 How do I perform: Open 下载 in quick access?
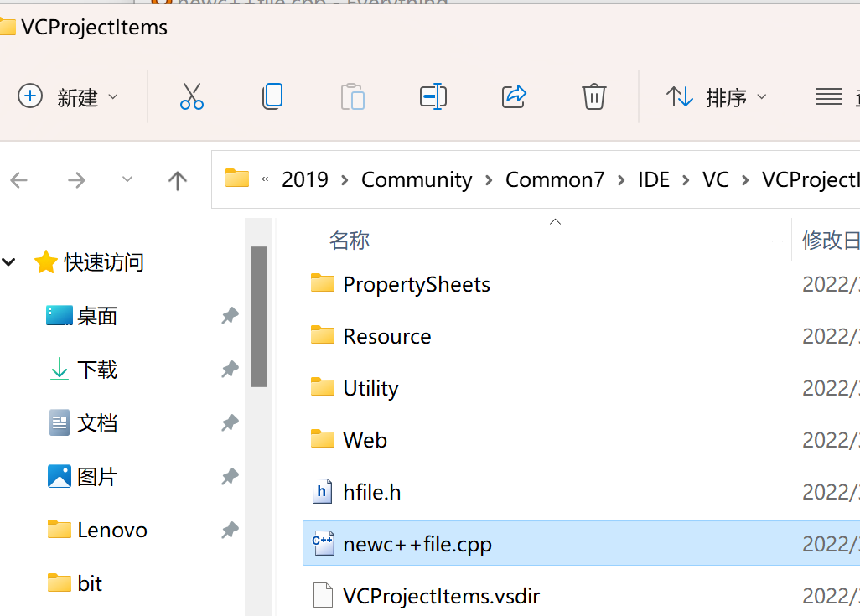97,370
